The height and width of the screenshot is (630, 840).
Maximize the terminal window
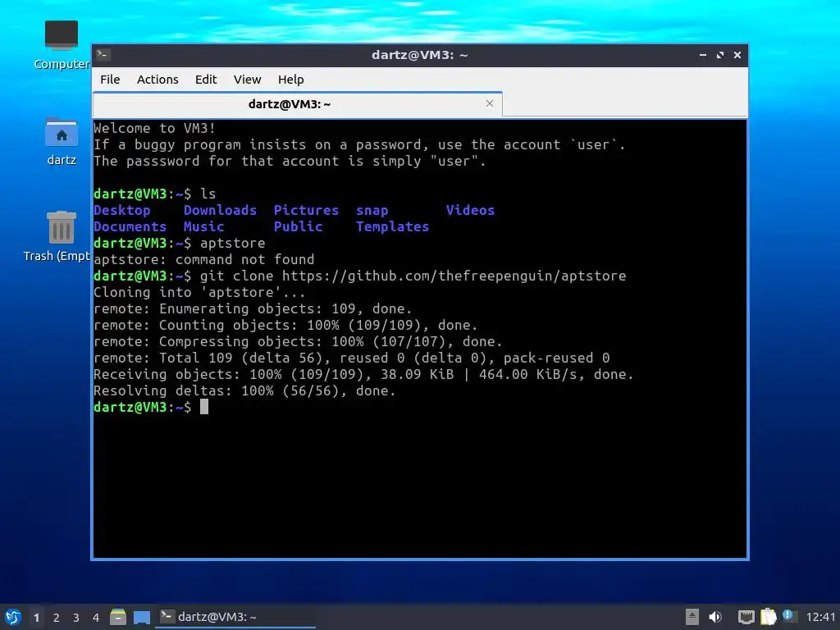720,55
